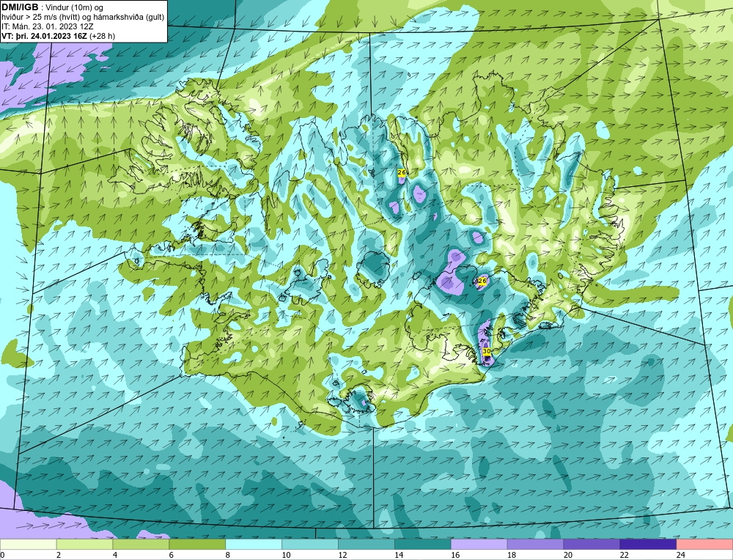Click the legend scale label "10"

(x=286, y=556)
